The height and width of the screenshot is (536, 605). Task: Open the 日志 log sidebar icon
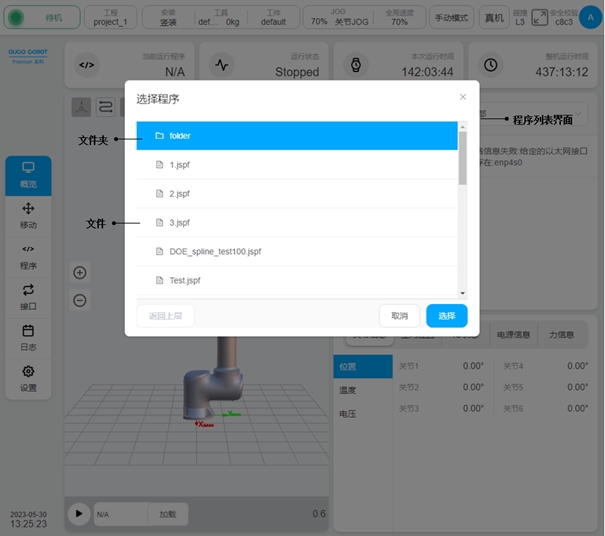pyautogui.click(x=28, y=337)
